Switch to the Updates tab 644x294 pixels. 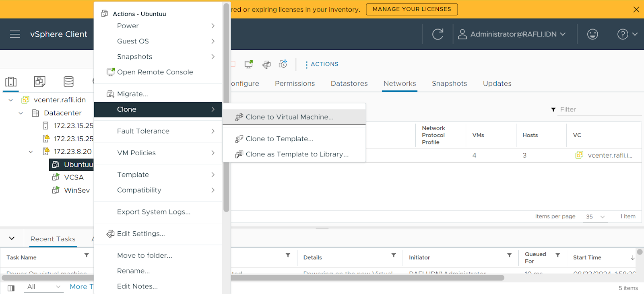(x=497, y=83)
